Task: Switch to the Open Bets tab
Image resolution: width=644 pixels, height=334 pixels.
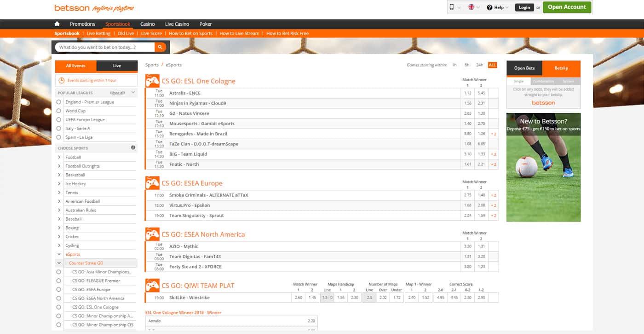Action: point(524,68)
